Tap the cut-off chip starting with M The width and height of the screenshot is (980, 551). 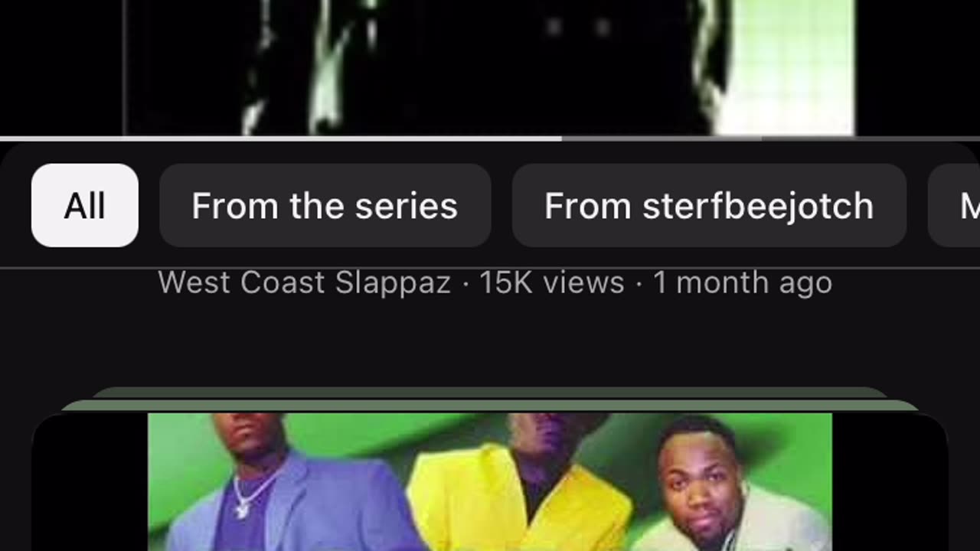pos(954,205)
